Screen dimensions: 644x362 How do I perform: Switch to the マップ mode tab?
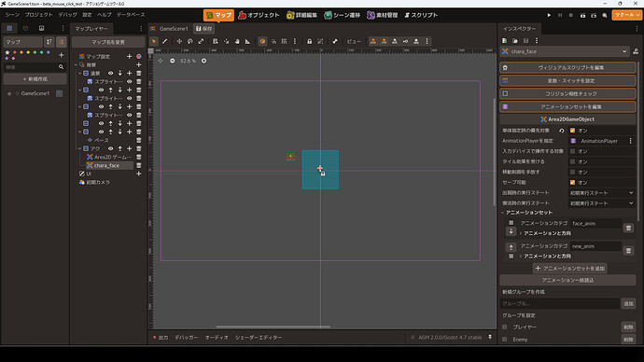click(219, 15)
